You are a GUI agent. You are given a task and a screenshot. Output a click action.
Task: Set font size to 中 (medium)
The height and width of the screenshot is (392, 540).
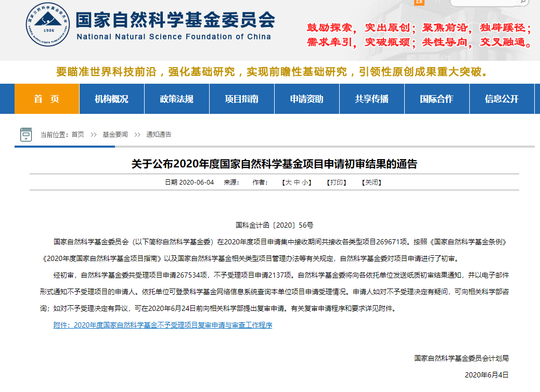pyautogui.click(x=297, y=182)
